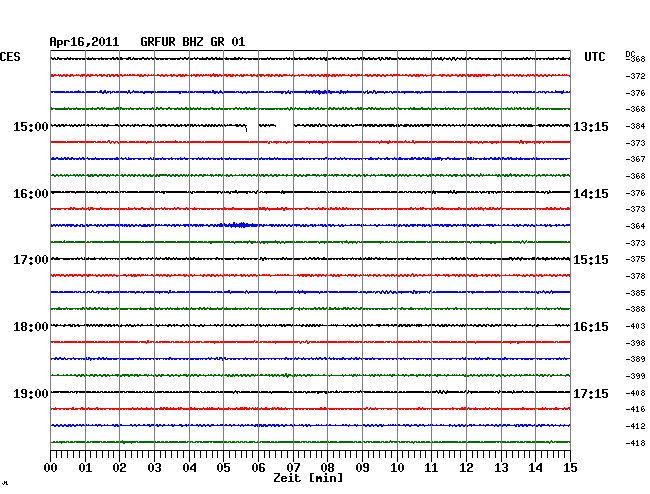
Task: Click minute label "04" on time axis
Action: coord(189,468)
